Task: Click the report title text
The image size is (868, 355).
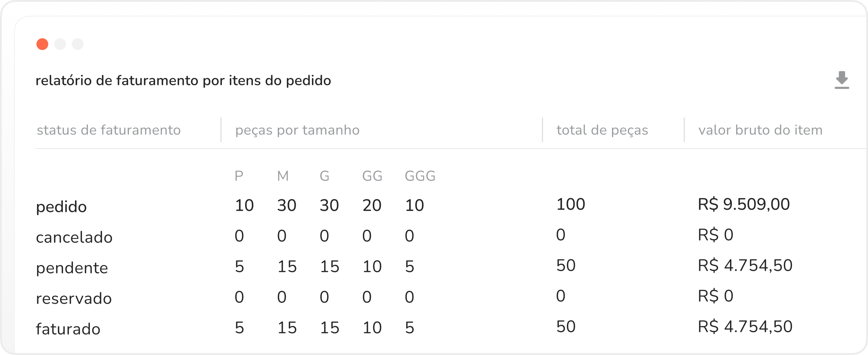Action: [x=183, y=81]
